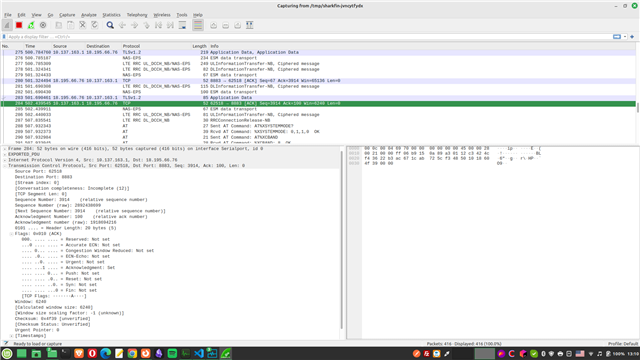Click the Start capturing packets shark fin icon
This screenshot has height=360, width=640.
7,25
